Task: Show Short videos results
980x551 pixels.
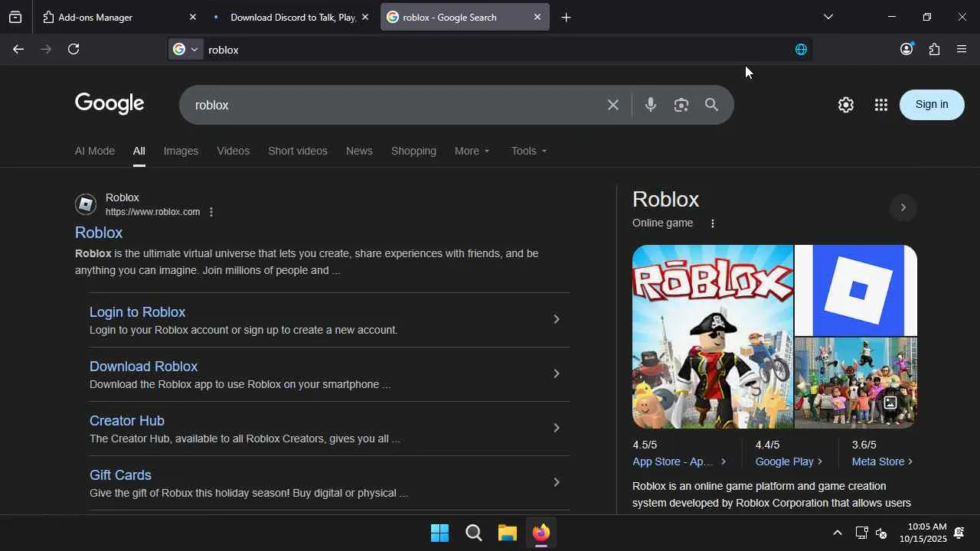Action: [298, 151]
